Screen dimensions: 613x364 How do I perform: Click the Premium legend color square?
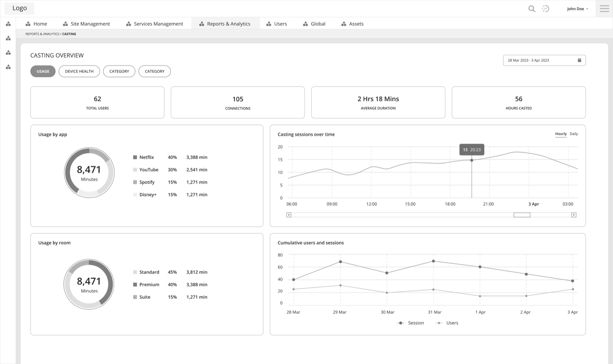[135, 284]
